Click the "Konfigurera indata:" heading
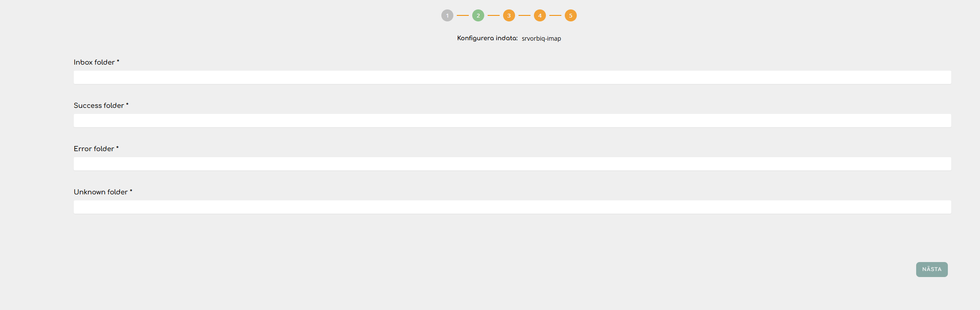980x310 pixels. point(487,38)
